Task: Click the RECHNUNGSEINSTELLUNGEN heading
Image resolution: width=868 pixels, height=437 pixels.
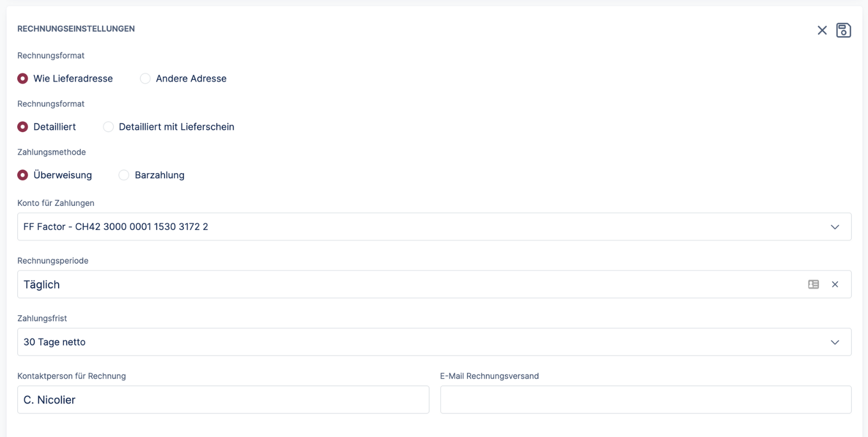Action: pos(76,29)
